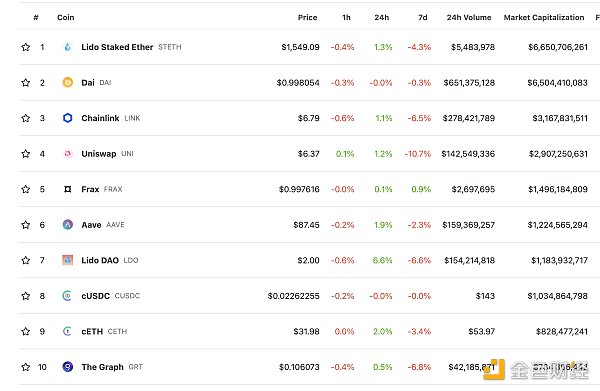Open the cETH coin name link
Screen dimensions: 600x391
click(x=92, y=331)
